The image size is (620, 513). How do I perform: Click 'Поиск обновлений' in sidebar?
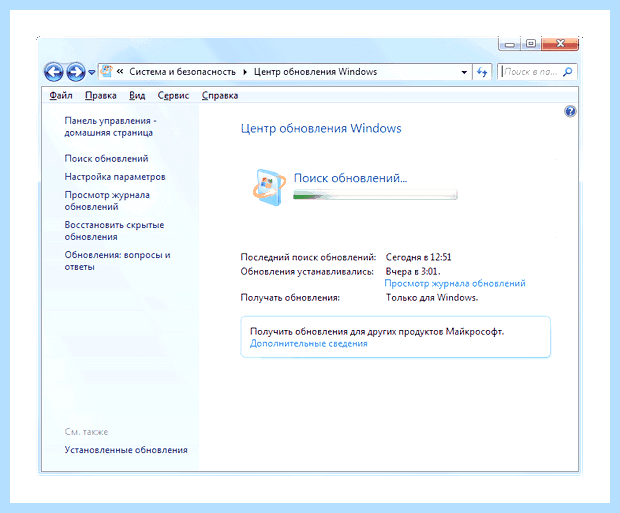point(106,158)
